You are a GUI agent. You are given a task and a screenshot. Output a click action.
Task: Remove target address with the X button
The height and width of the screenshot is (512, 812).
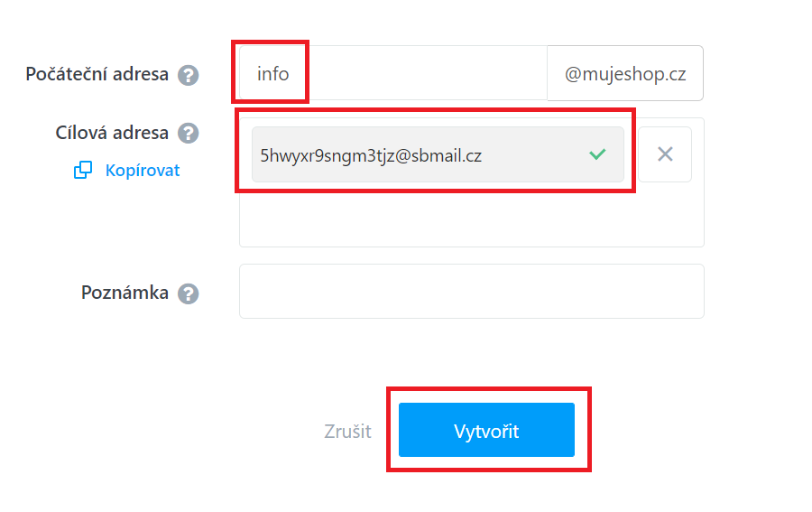coord(665,154)
